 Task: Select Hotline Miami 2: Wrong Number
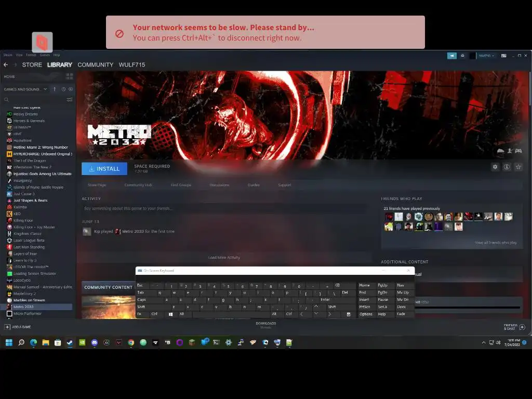pyautogui.click(x=39, y=147)
